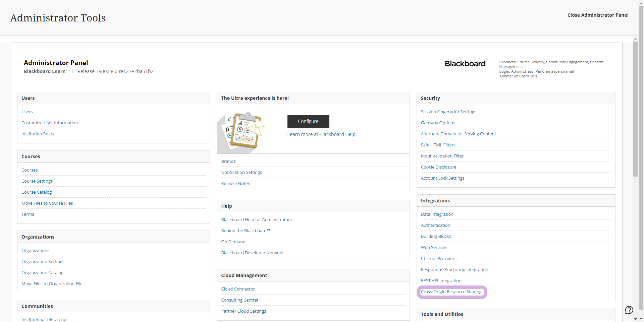Open Customize User Information
Screen dimensions: 644x322
[x=50, y=123]
